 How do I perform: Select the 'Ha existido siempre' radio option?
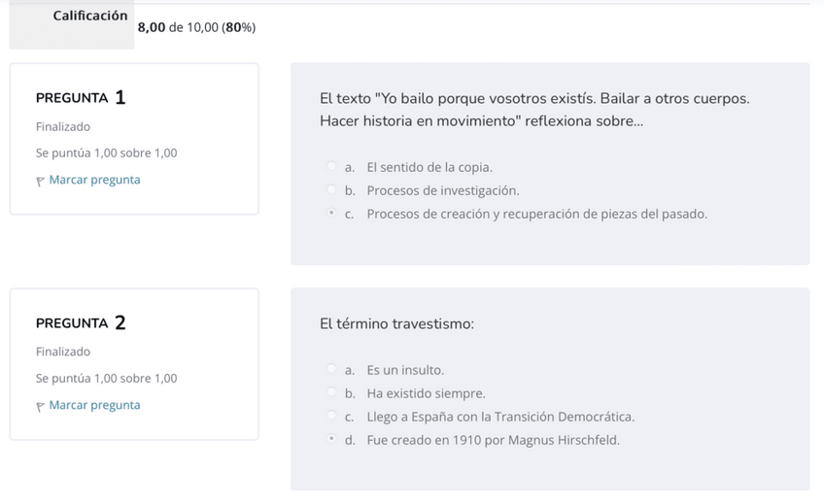tap(331, 393)
